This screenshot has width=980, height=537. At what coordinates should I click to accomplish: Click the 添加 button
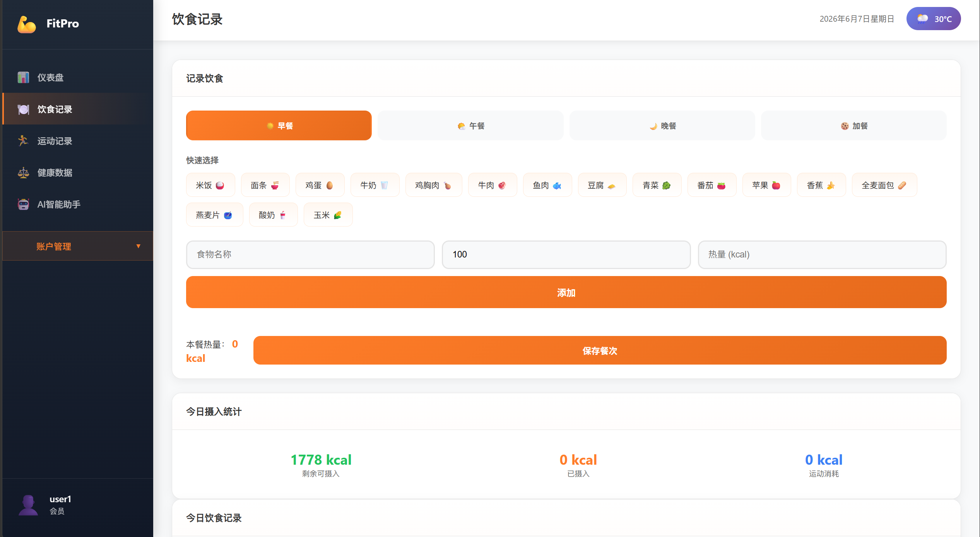pyautogui.click(x=566, y=292)
